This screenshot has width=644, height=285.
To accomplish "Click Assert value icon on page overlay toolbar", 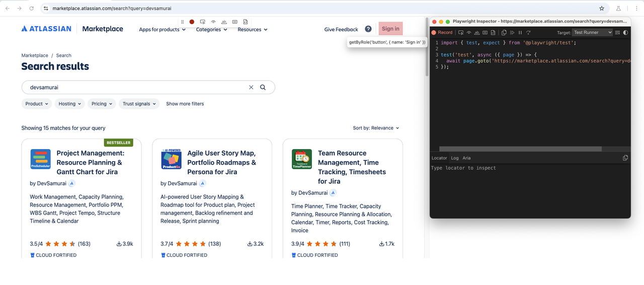I will [234, 22].
